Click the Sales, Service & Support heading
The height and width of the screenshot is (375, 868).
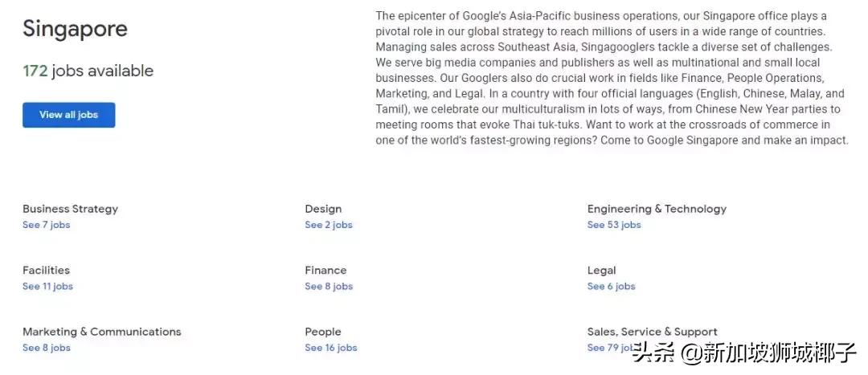tap(653, 332)
